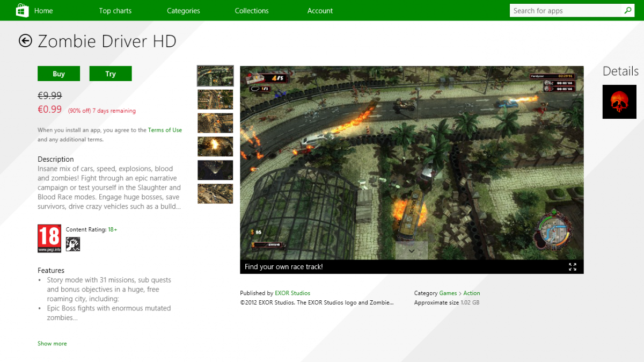Click the PEGI 18 rating badge
The height and width of the screenshot is (362, 644).
tap(49, 238)
